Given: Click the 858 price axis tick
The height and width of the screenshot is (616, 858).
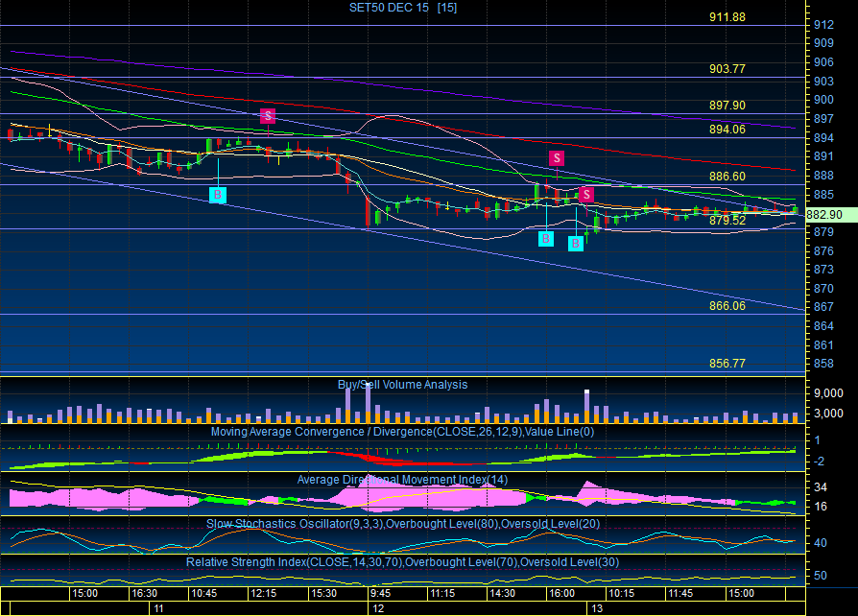Looking at the screenshot, I should (x=824, y=364).
